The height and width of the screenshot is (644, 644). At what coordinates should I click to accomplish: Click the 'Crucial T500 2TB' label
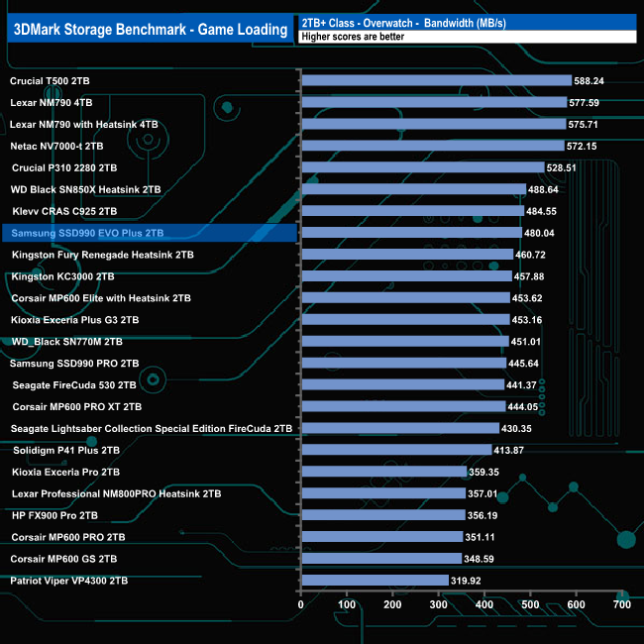point(50,81)
